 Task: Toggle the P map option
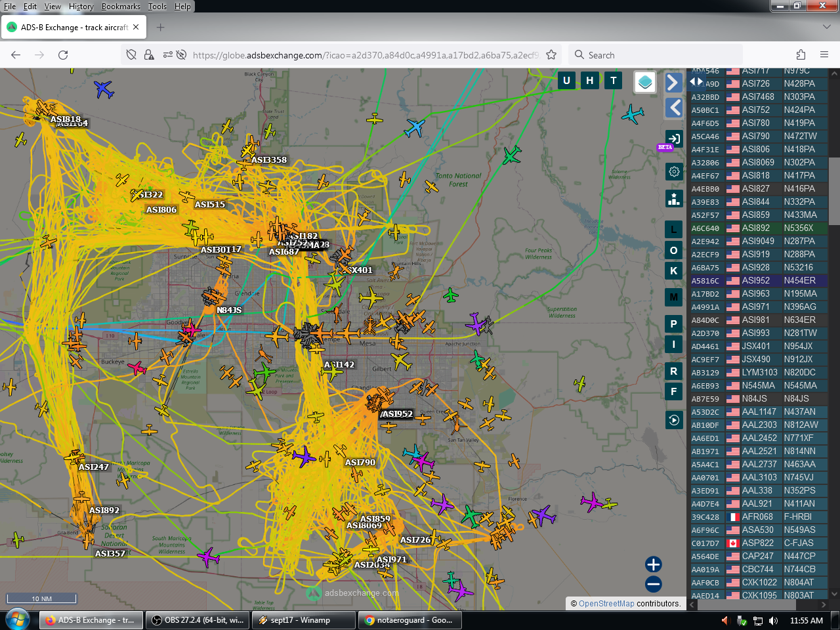click(x=674, y=324)
